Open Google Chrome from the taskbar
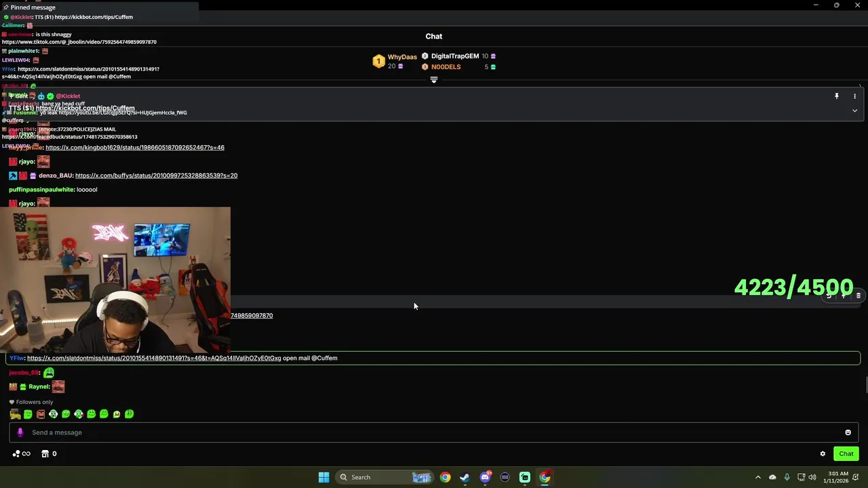 (x=445, y=477)
